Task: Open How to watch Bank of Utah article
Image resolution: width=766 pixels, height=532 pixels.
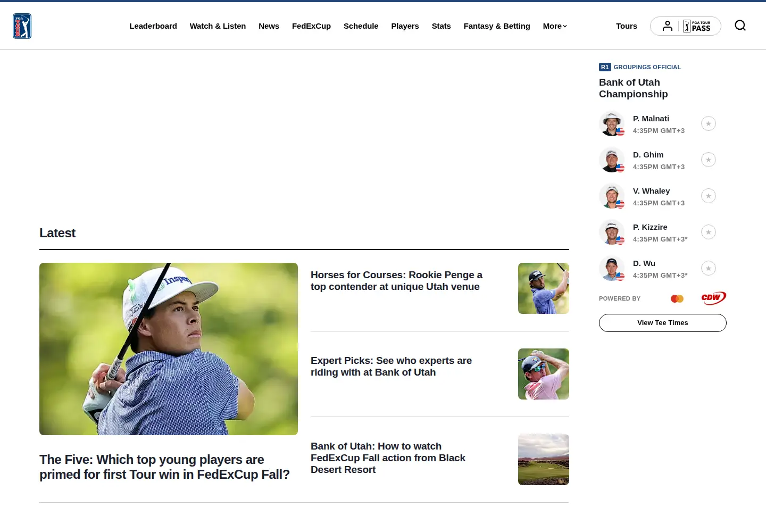Action: (388, 458)
